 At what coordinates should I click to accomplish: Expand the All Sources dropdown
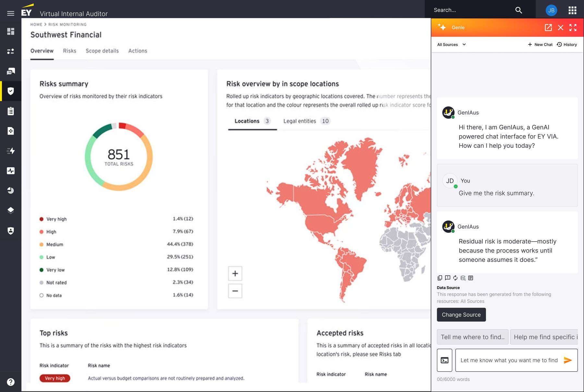point(451,45)
